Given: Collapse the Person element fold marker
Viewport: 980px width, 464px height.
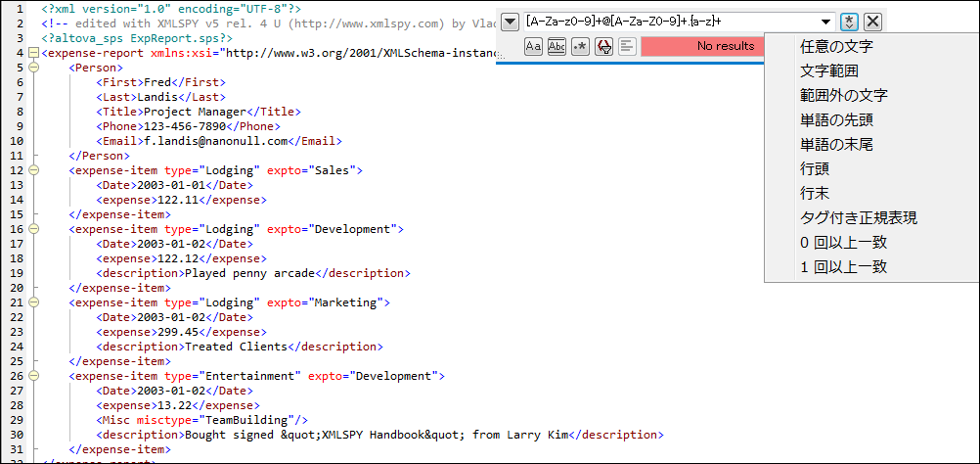Looking at the screenshot, I should tap(34, 68).
